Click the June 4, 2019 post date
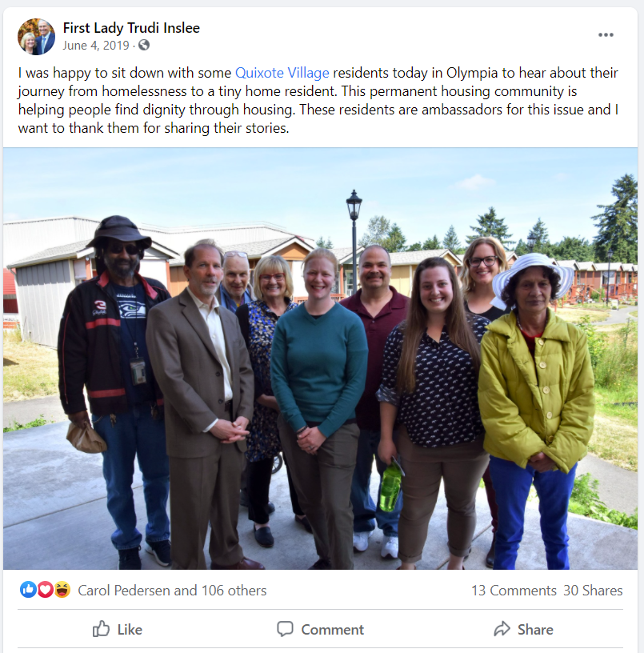This screenshot has height=653, width=644. pos(96,45)
